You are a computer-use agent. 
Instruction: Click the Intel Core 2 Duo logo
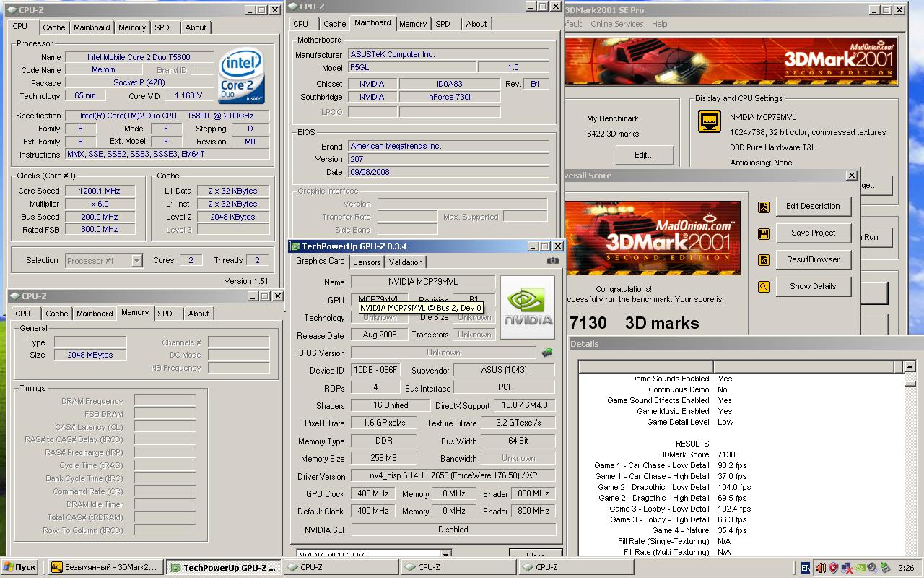[242, 76]
